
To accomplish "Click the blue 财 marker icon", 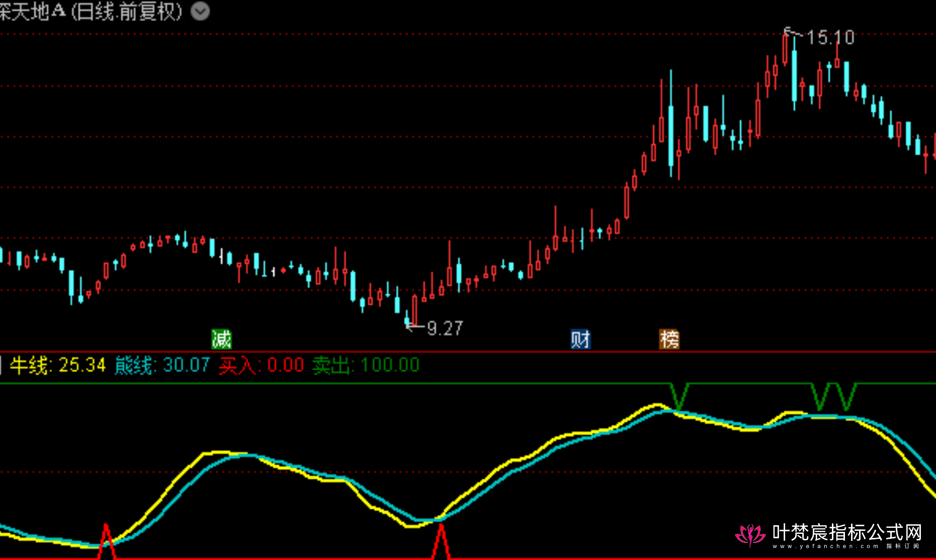I will (x=580, y=339).
